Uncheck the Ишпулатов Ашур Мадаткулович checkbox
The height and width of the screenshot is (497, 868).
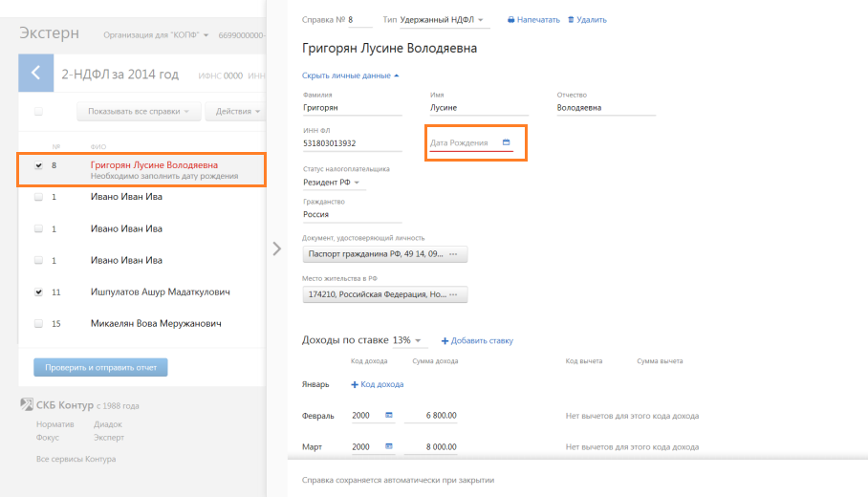(x=38, y=292)
